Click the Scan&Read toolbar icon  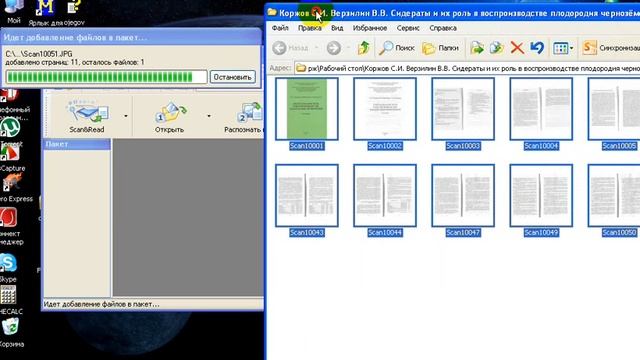tap(87, 116)
